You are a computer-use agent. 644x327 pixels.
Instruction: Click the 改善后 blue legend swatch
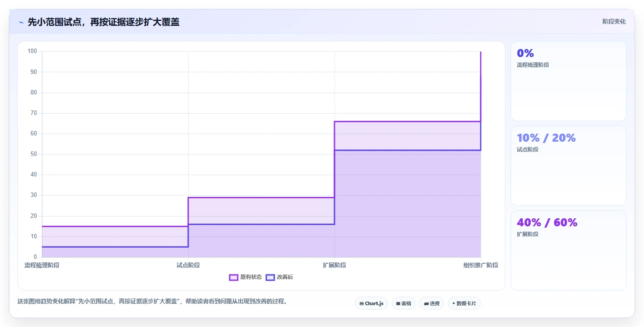click(x=270, y=277)
